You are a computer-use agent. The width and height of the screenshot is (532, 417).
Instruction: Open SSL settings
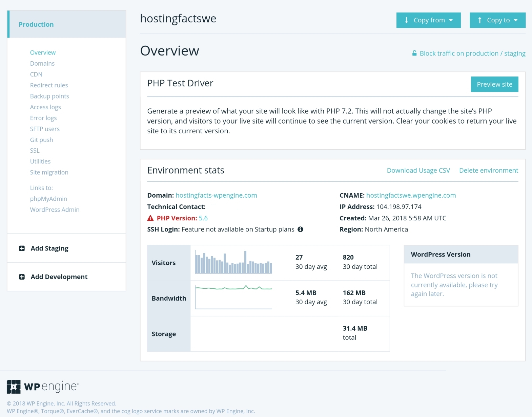click(x=35, y=151)
